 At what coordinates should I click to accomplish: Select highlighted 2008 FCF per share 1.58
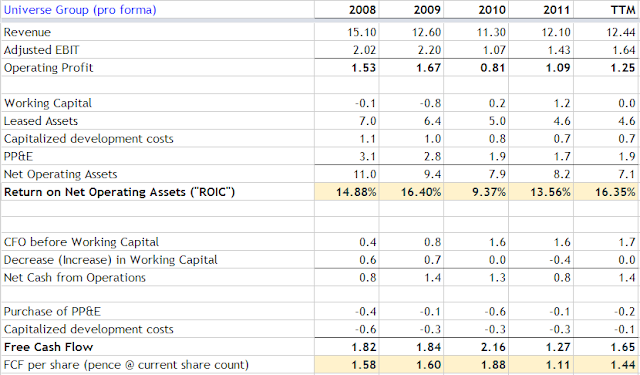click(347, 365)
